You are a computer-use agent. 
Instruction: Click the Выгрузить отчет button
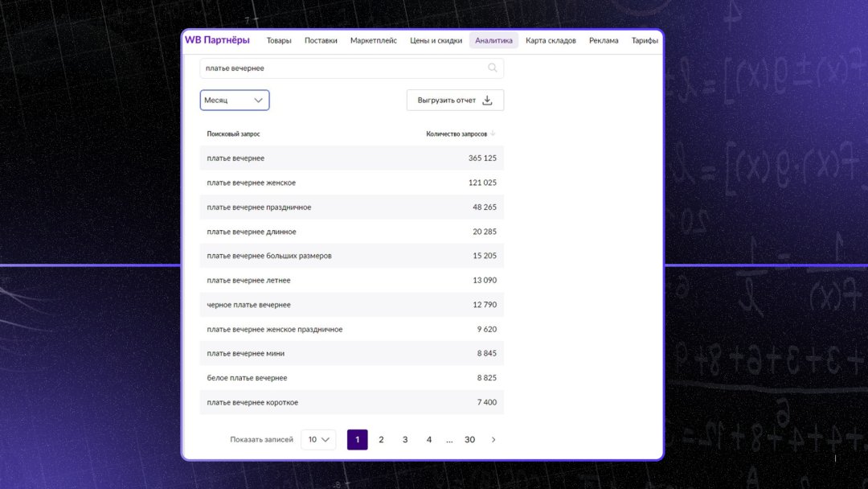click(x=455, y=101)
